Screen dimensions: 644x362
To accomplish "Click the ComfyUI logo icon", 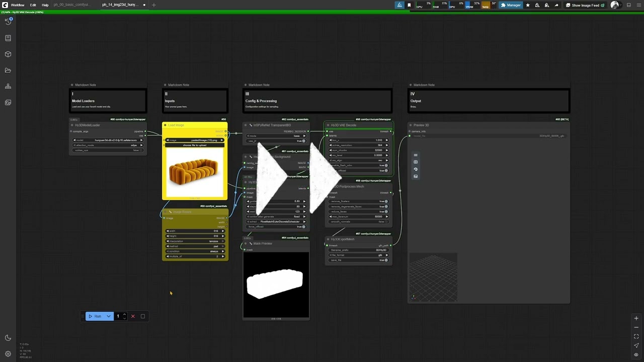I will 5,5.
